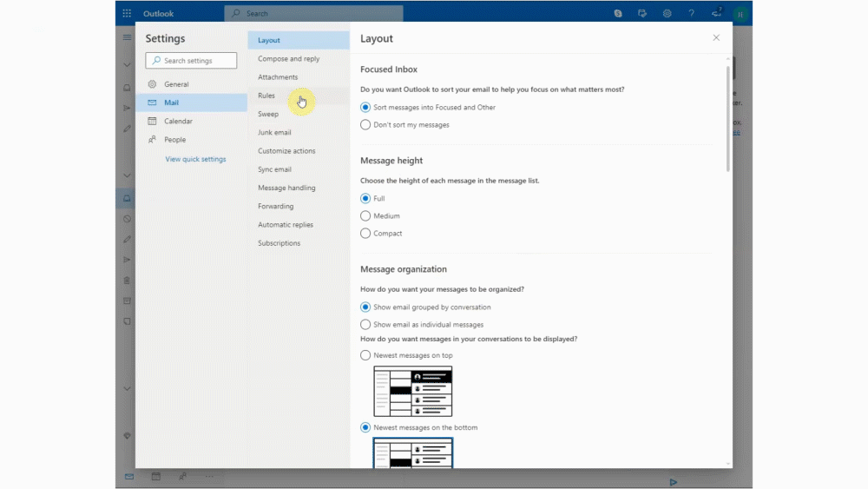
Task: Click the Premium diamond icon in sidebar
Action: click(x=127, y=436)
